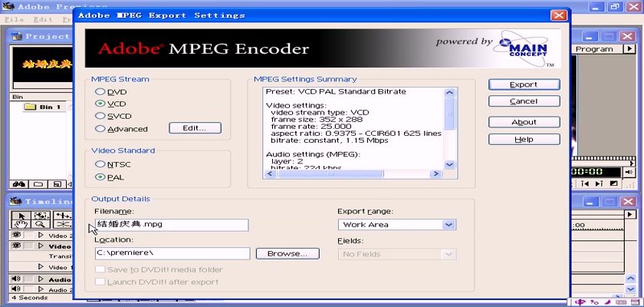Click the New Item icon in Project window
Image resolution: width=644 pixels, height=307 pixels.
57,184
